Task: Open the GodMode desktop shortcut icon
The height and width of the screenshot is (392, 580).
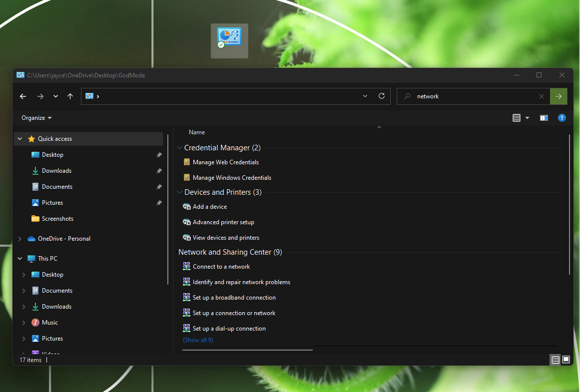Action: (229, 40)
